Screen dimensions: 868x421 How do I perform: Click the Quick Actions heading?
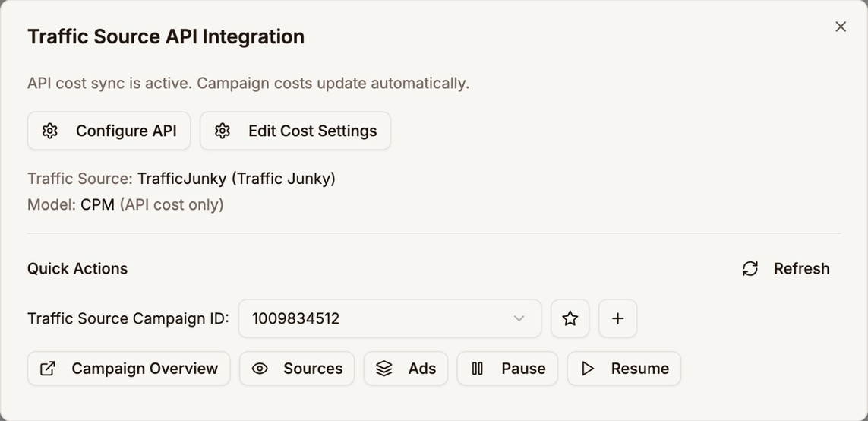pos(77,269)
